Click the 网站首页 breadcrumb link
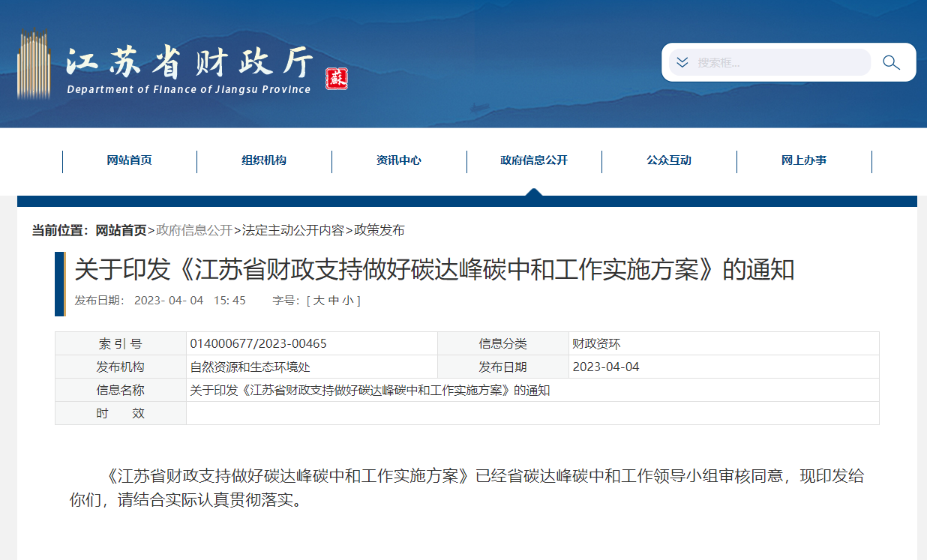This screenshot has height=560, width=927. 121,231
